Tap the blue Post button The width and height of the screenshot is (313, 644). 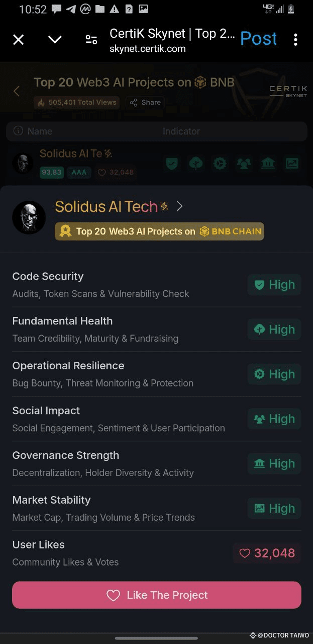tap(258, 39)
